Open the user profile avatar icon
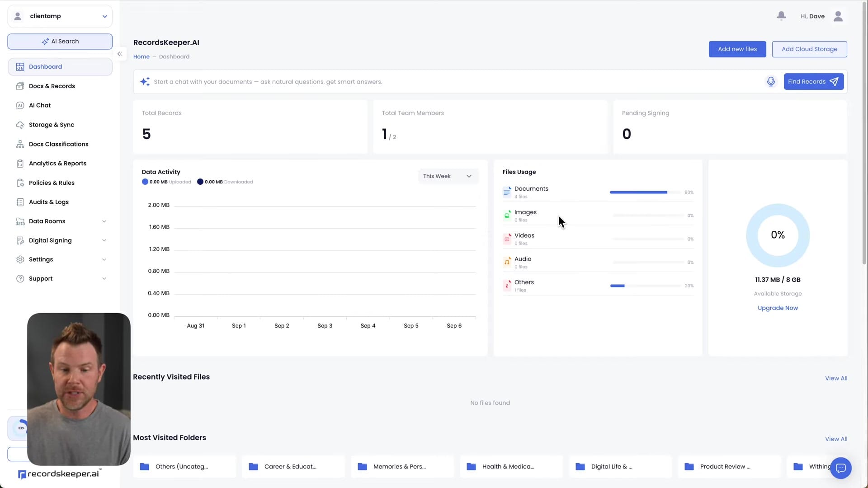868x488 pixels. 838,16
